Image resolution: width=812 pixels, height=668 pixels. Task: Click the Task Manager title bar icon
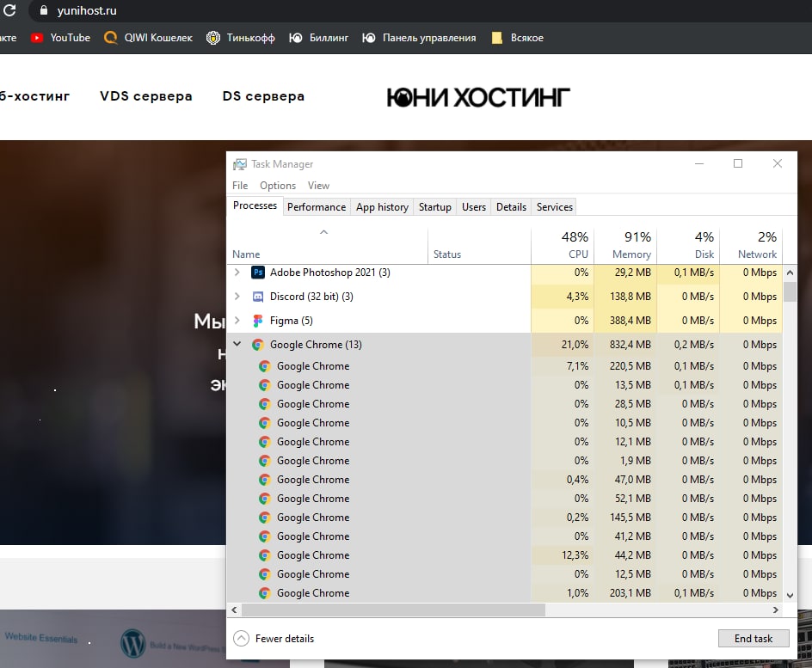coord(240,164)
